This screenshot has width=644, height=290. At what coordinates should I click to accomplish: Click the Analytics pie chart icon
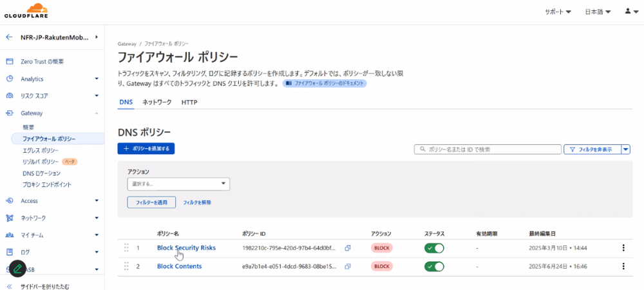point(10,79)
